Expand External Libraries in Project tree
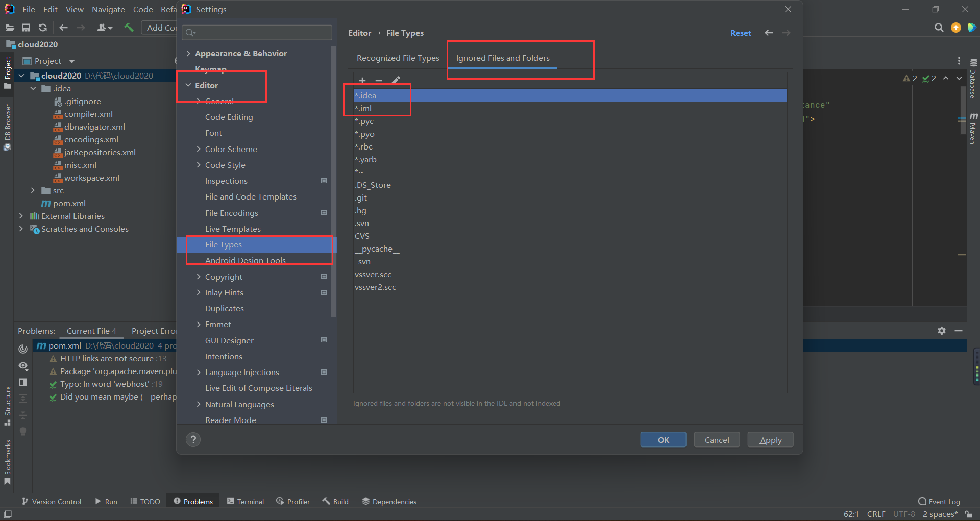This screenshot has width=980, height=521. (21, 216)
